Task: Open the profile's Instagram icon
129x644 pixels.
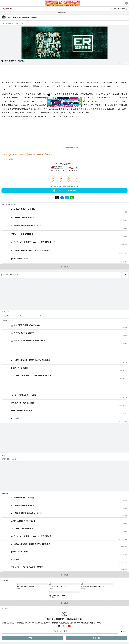Action: pos(64,626)
